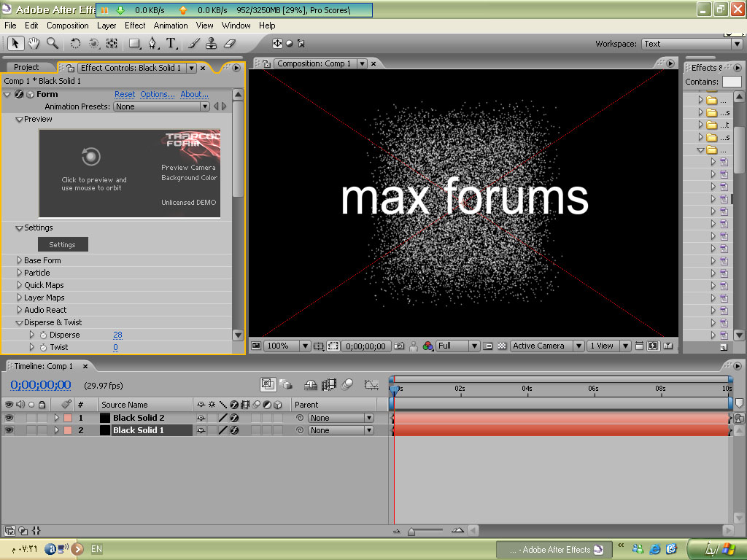The height and width of the screenshot is (560, 747).
Task: Open the File menu
Action: pyautogui.click(x=10, y=26)
